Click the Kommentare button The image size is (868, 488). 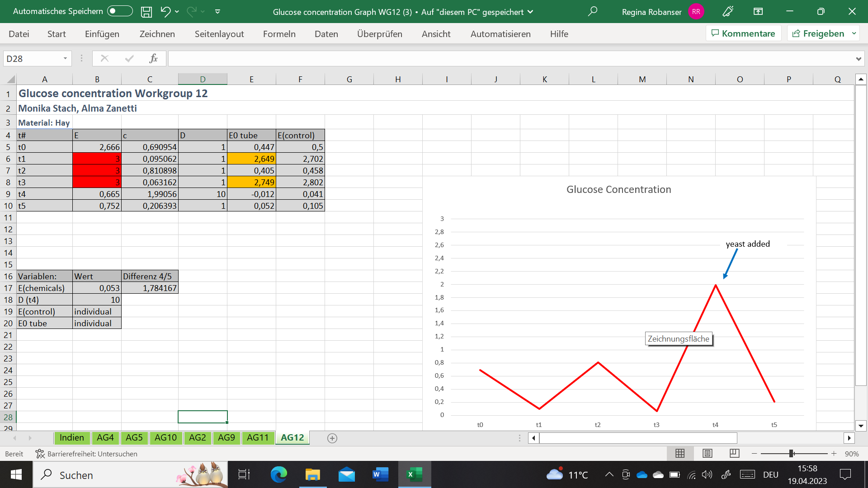pos(743,33)
